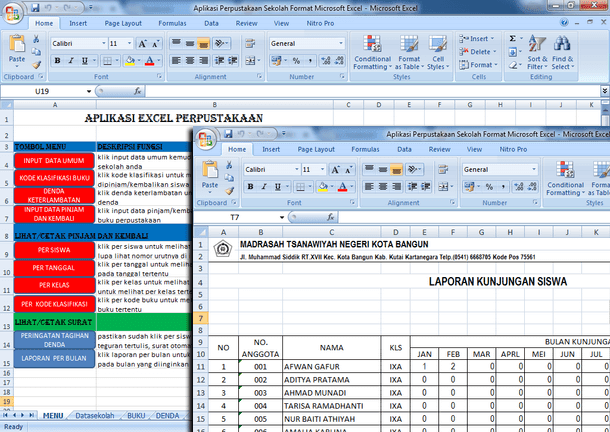610x432 pixels.
Task: Toggle Underline in front window Font group
Action: coord(277,186)
